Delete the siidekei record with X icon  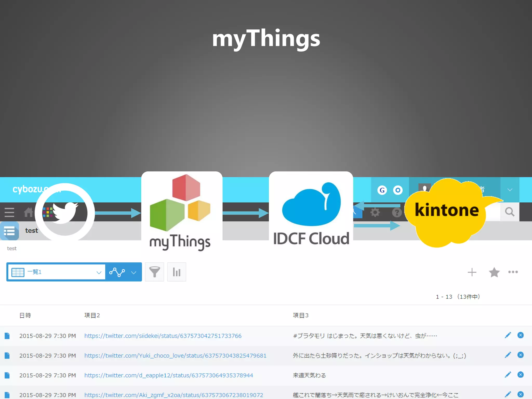click(x=520, y=335)
